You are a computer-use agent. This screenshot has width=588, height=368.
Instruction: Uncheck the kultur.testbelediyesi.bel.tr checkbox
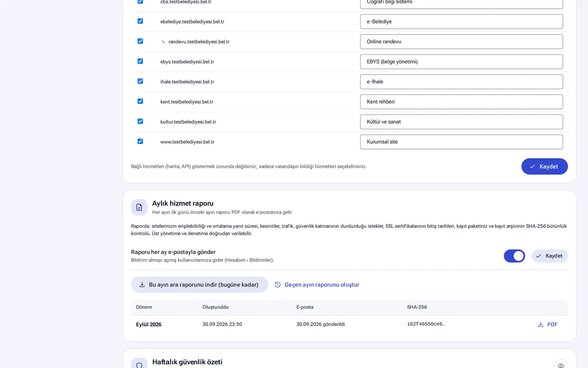140,121
